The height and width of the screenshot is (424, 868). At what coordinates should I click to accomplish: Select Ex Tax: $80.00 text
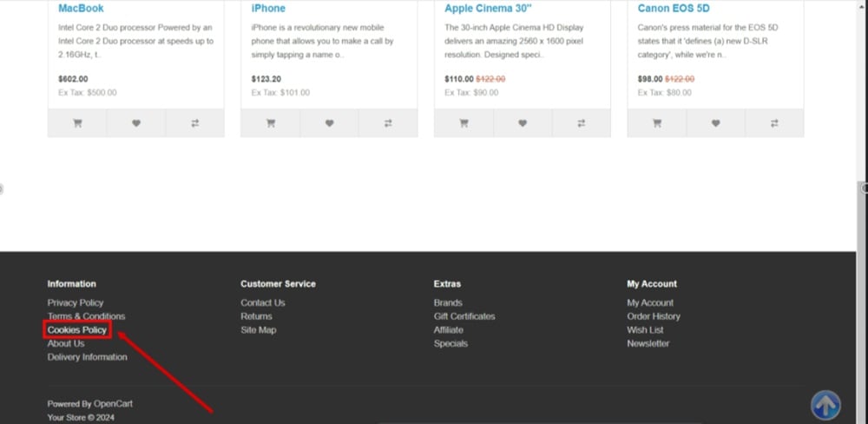point(665,93)
